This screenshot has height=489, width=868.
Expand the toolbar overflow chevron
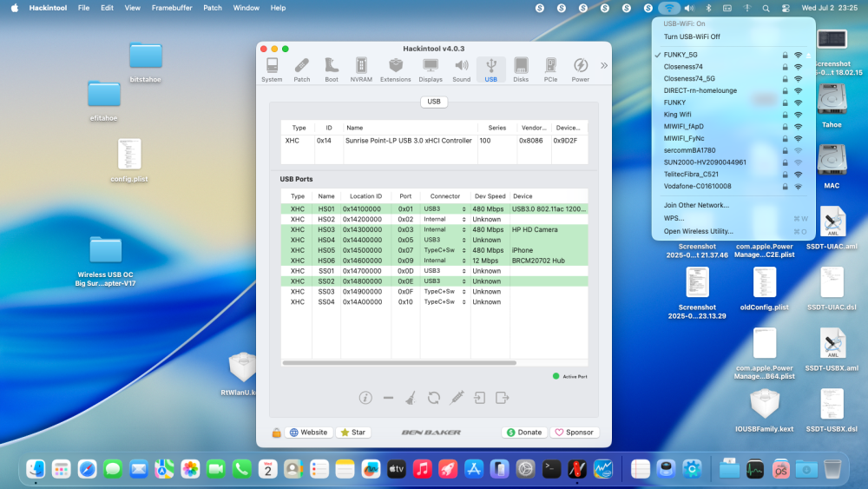(x=604, y=65)
